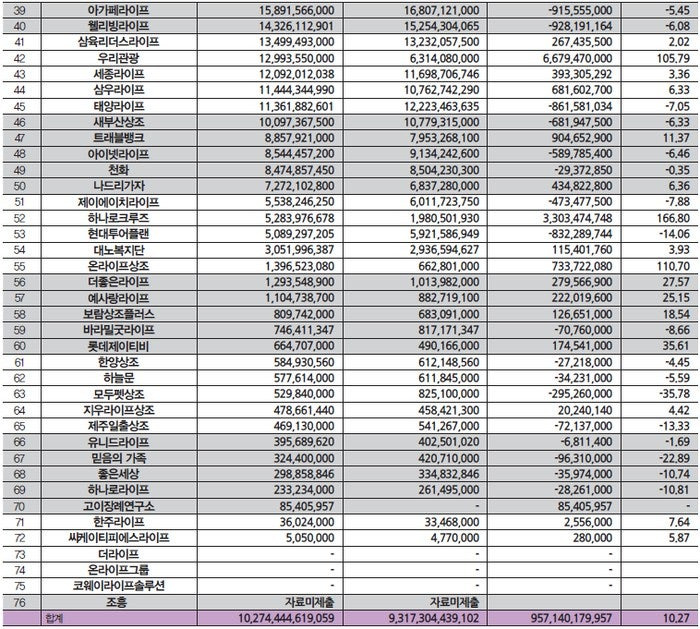Click 트래블뱅크 company name

pyautogui.click(x=118, y=138)
